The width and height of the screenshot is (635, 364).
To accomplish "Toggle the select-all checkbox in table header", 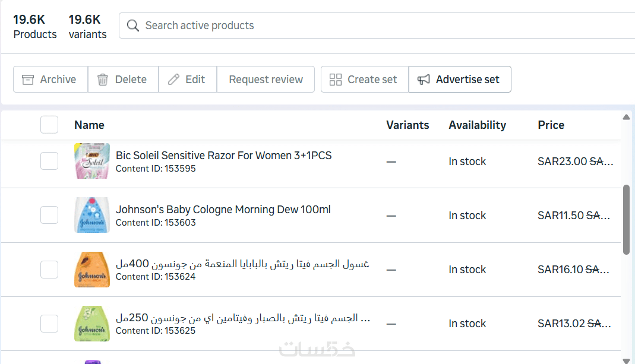I will (x=49, y=125).
